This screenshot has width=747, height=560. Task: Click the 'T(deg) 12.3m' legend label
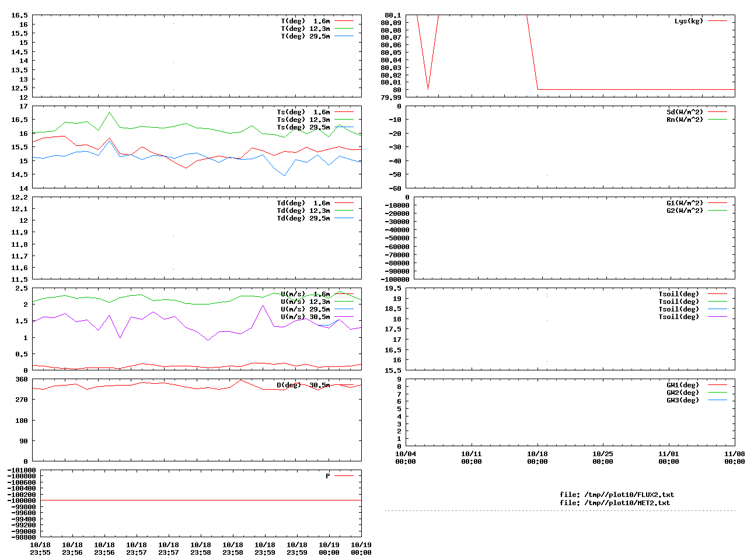[x=305, y=29]
